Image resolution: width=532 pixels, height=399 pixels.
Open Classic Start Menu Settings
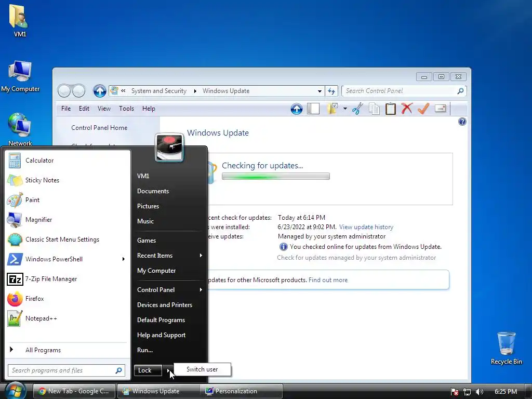click(67, 239)
